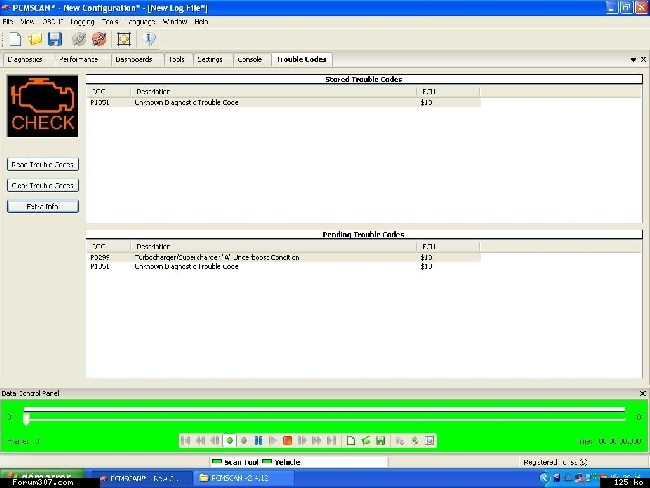Click the play arrow button

tap(273, 440)
